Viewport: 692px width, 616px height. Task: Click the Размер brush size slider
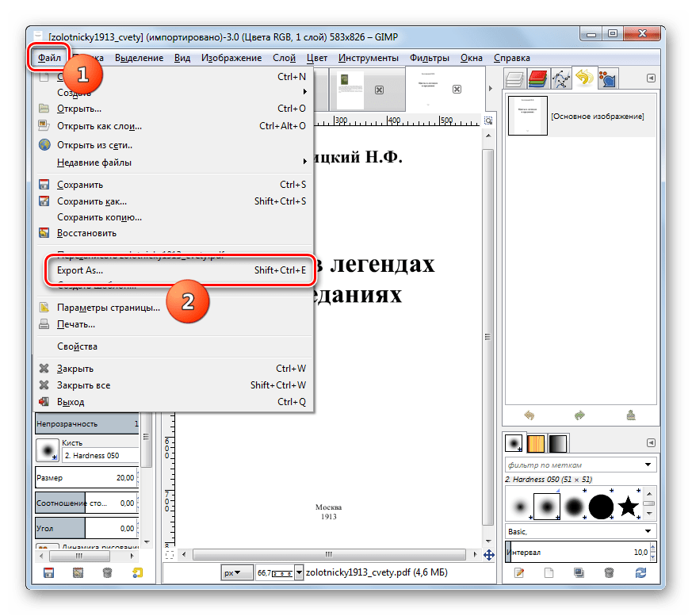tap(87, 478)
